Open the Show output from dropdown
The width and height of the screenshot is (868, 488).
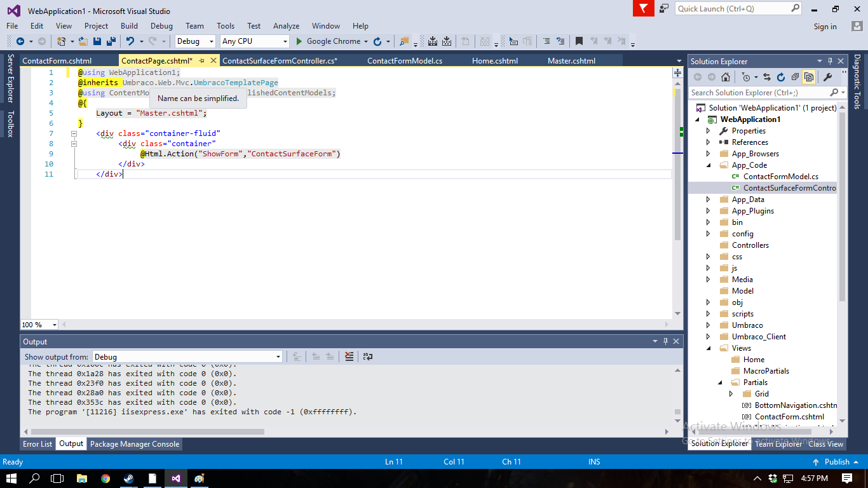pos(187,357)
